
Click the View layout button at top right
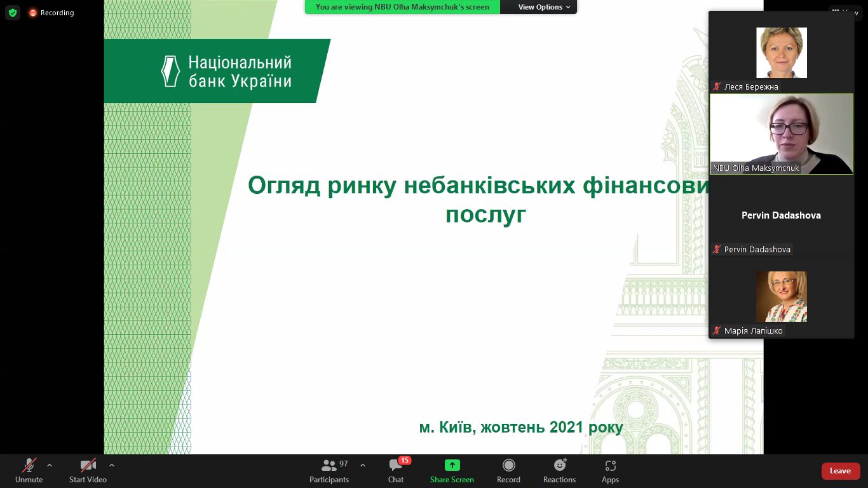(x=844, y=12)
